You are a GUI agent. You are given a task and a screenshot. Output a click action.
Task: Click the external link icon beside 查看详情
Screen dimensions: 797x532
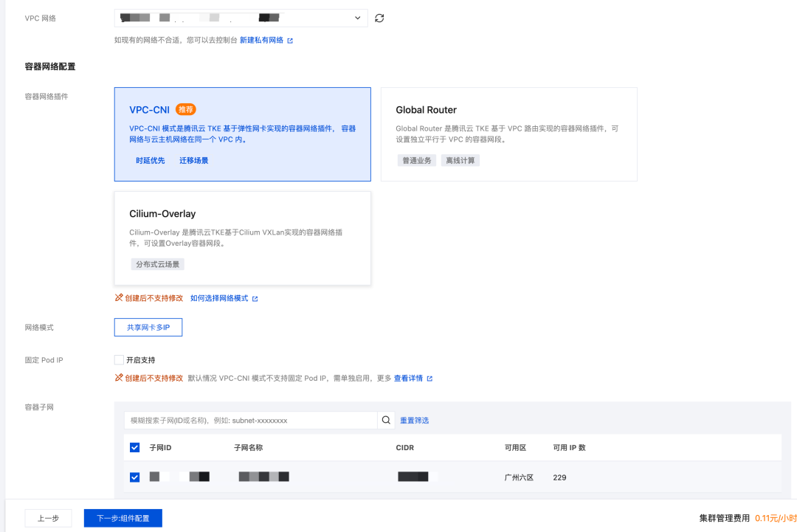click(432, 378)
